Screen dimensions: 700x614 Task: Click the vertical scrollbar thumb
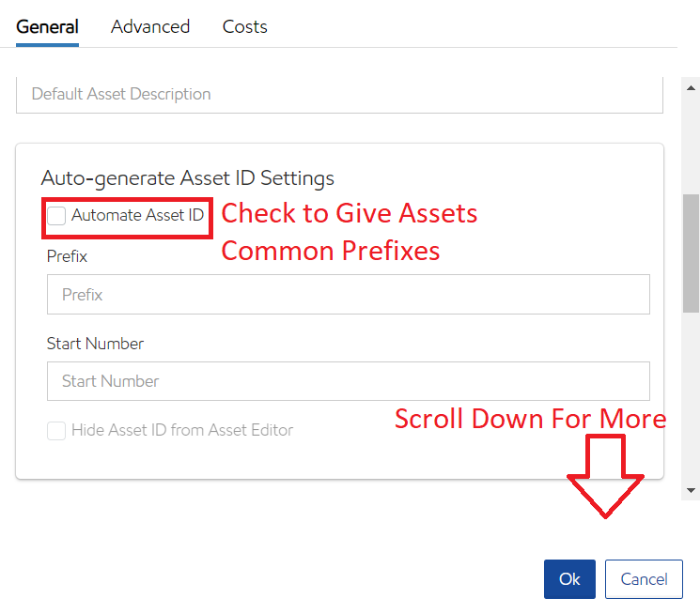coord(692,253)
